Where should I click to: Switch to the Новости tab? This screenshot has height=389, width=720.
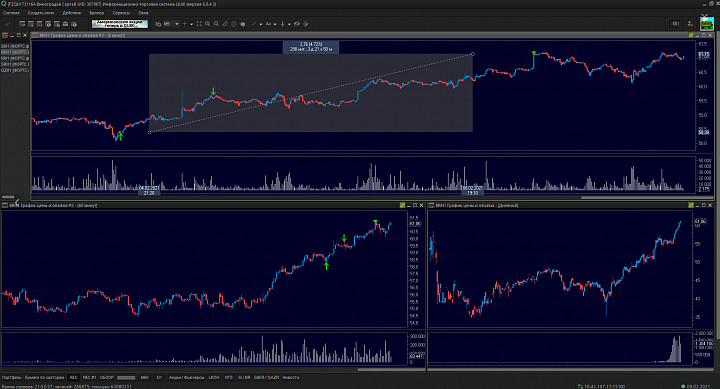click(291, 378)
